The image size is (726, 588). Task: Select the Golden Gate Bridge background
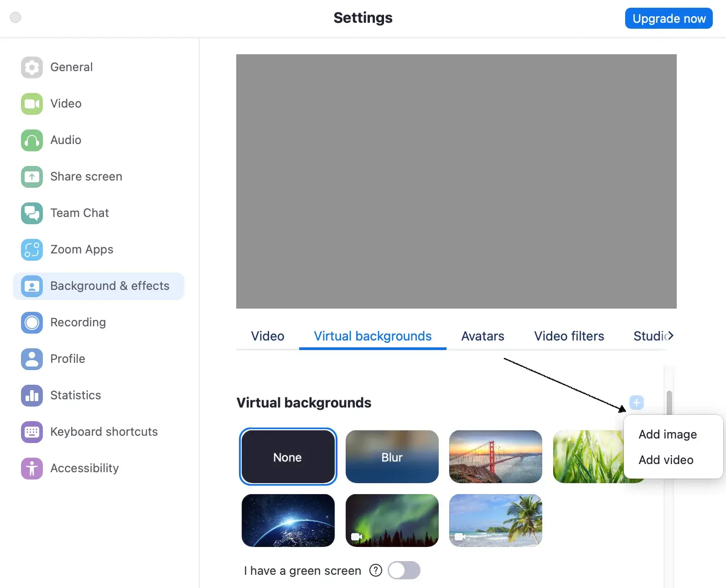point(496,457)
